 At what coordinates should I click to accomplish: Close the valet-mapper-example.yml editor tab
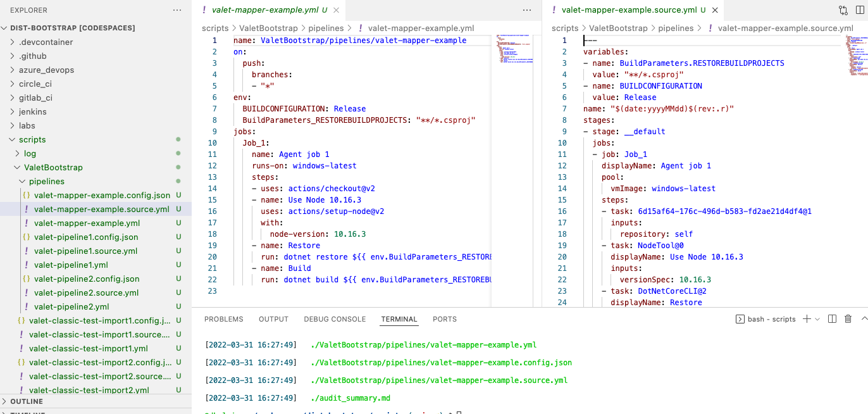(337, 10)
